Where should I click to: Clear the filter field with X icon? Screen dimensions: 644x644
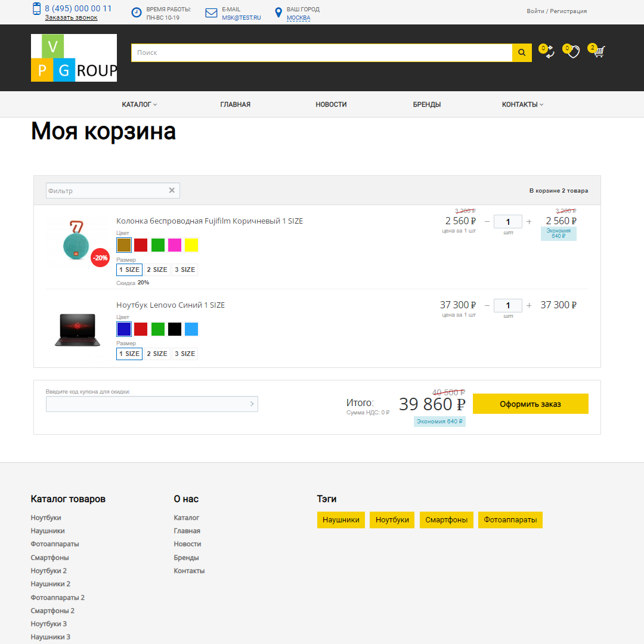172,190
